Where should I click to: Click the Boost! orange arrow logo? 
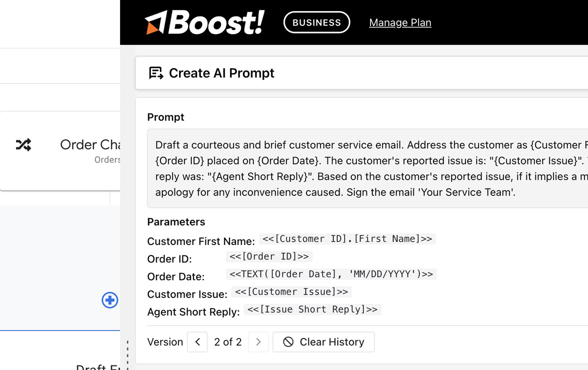tap(155, 23)
